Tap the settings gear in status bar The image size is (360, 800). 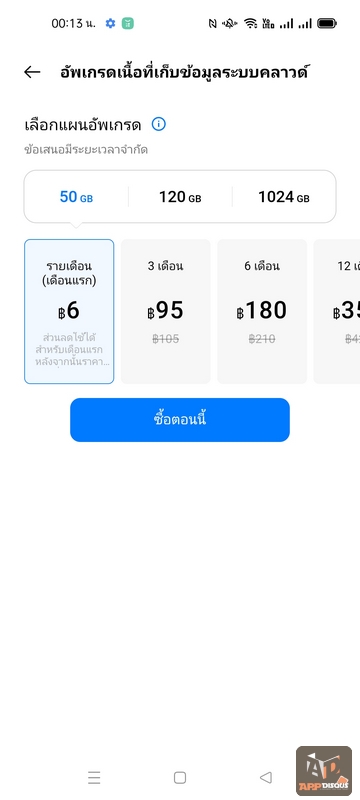[x=110, y=23]
